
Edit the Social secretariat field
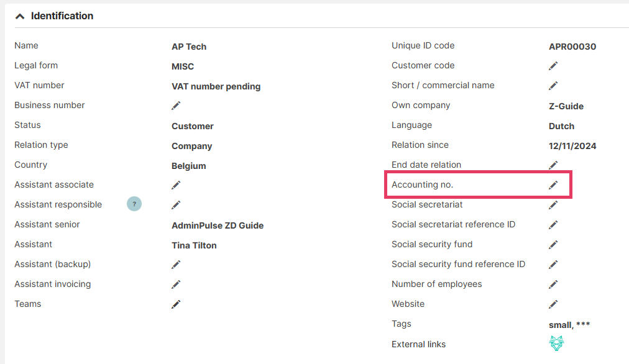pyautogui.click(x=553, y=205)
